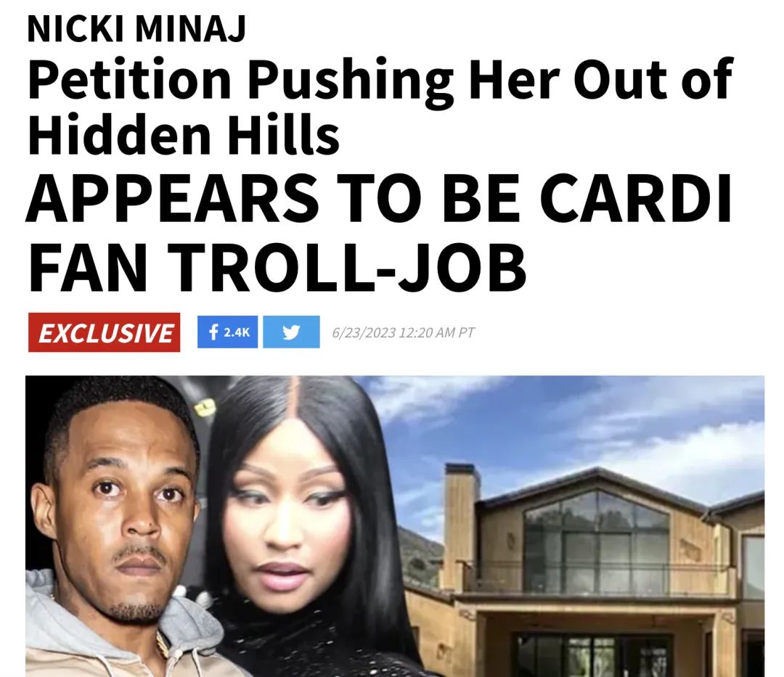Viewport: 784px width, 677px height.
Task: Click the 6/23/2023 12:20 AM PT timestamp
Action: [403, 332]
